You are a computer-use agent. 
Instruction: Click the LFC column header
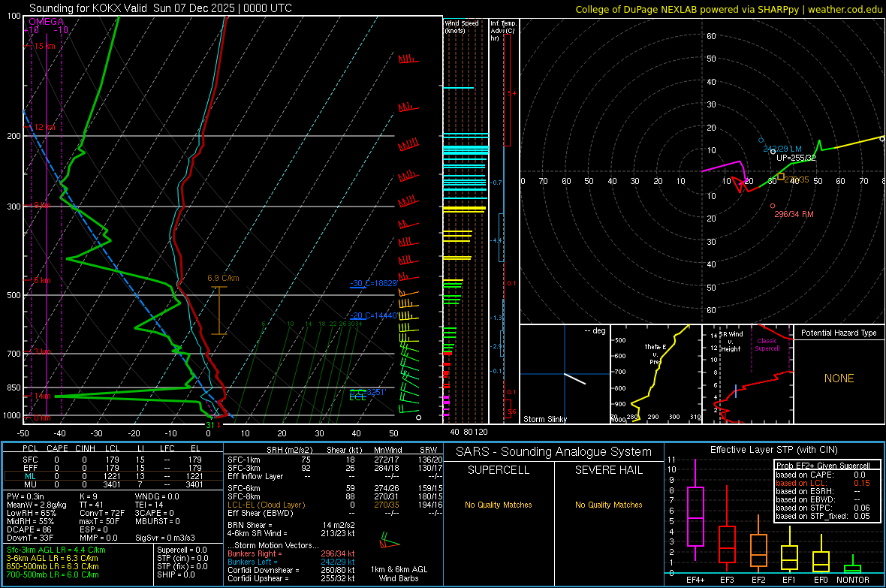[167, 448]
